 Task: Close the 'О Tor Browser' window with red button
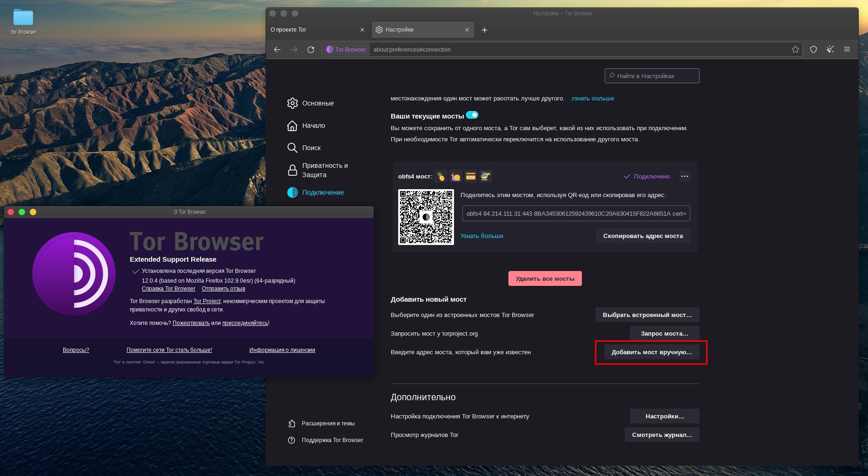click(x=11, y=212)
